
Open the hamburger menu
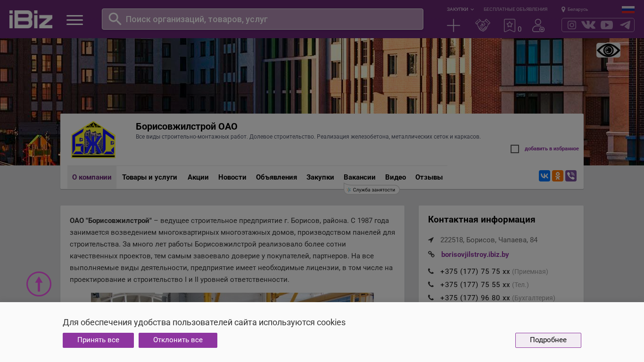coord(74,20)
